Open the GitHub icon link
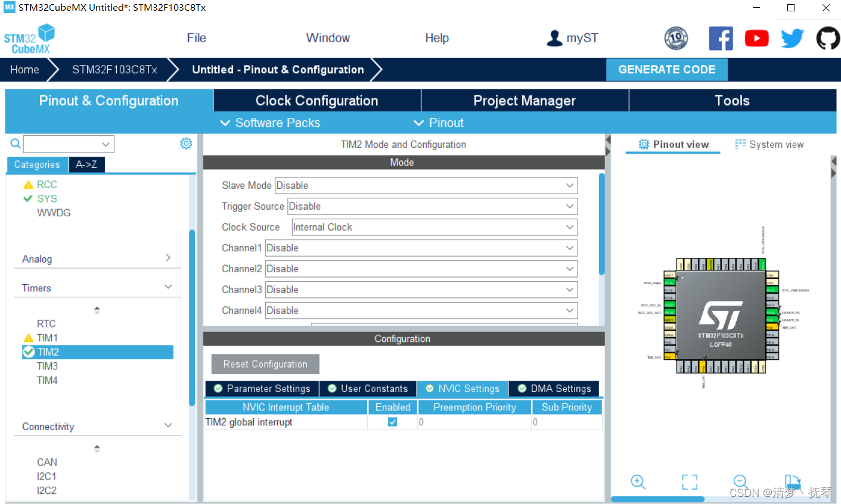Image resolution: width=841 pixels, height=504 pixels. click(x=828, y=38)
